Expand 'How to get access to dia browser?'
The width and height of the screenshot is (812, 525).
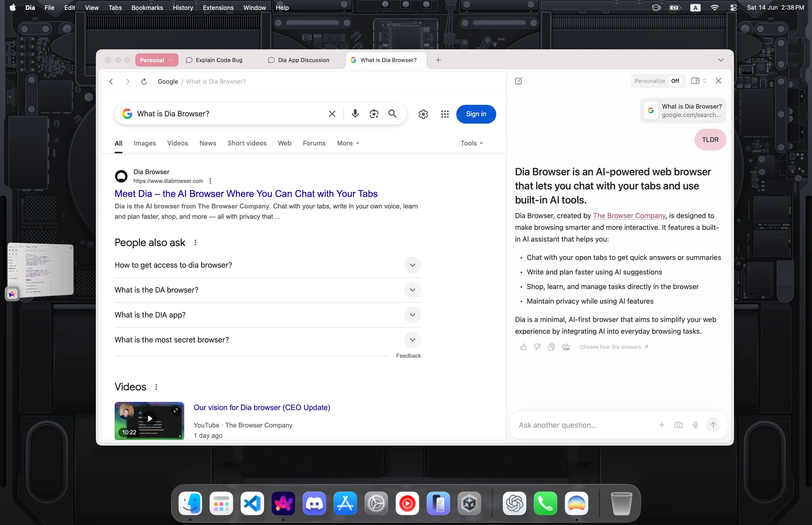[412, 265]
